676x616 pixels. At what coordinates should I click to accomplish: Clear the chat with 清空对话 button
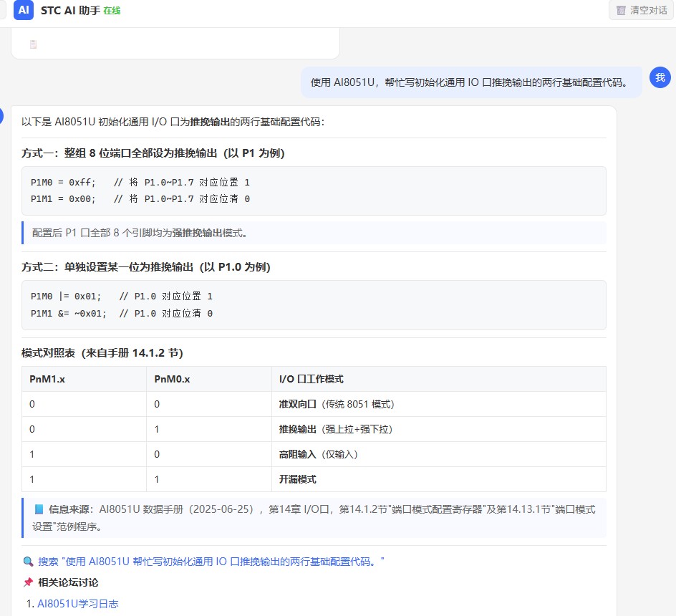[x=642, y=10]
